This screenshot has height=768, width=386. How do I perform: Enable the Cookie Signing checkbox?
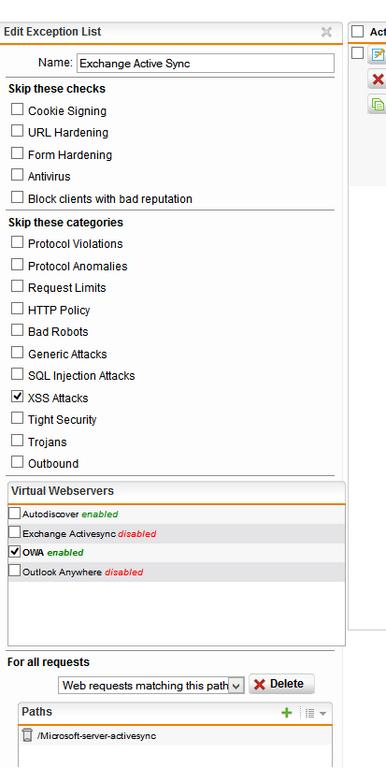[17, 109]
